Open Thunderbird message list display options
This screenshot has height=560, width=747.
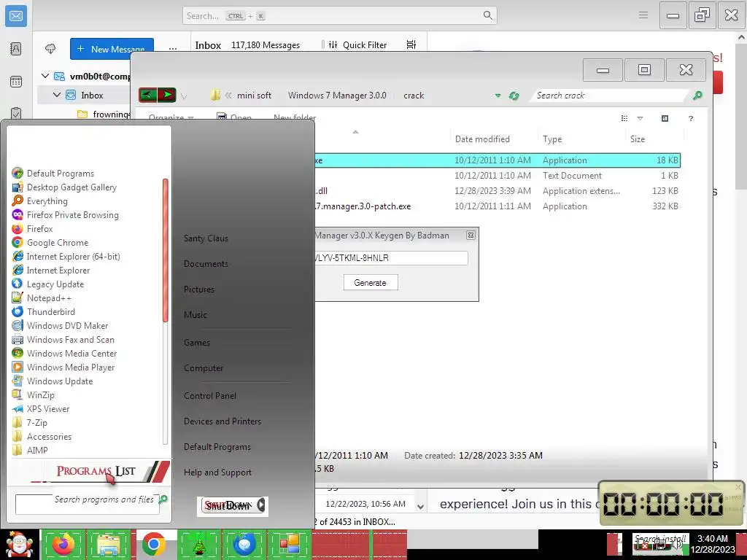coord(411,44)
